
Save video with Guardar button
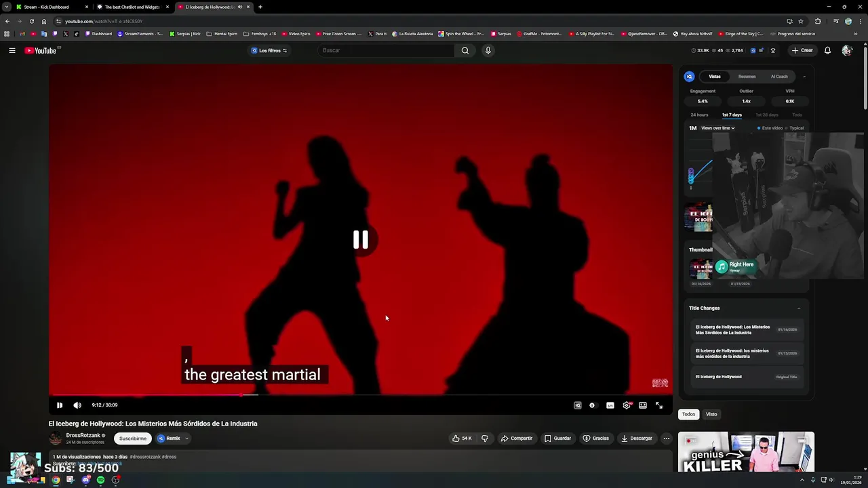(x=558, y=439)
